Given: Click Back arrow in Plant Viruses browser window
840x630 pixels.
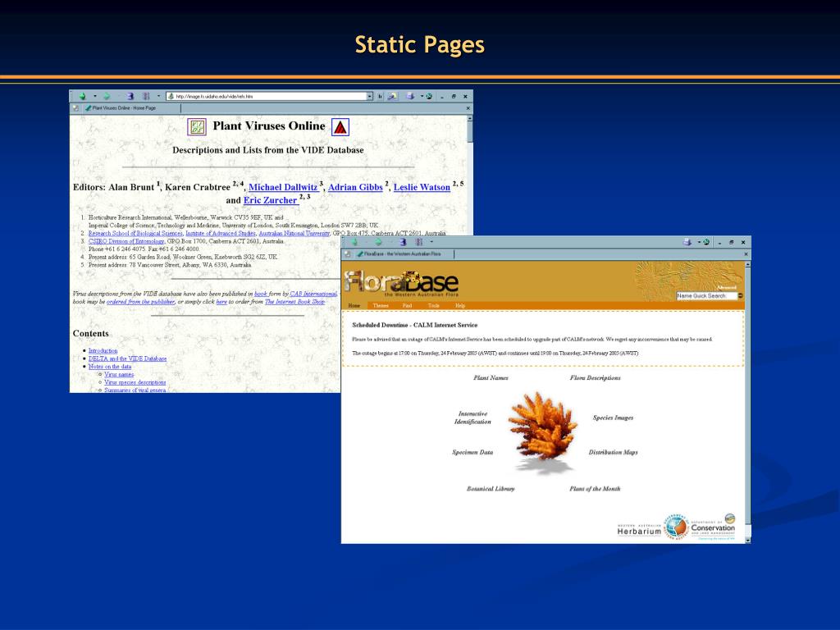Looking at the screenshot, I should click(x=83, y=97).
